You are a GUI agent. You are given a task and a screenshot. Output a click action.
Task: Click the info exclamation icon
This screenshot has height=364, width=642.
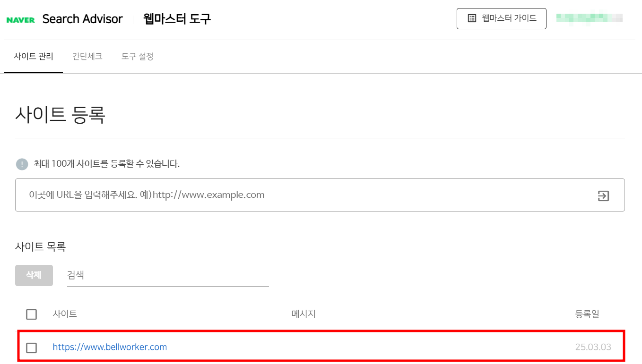tap(22, 164)
